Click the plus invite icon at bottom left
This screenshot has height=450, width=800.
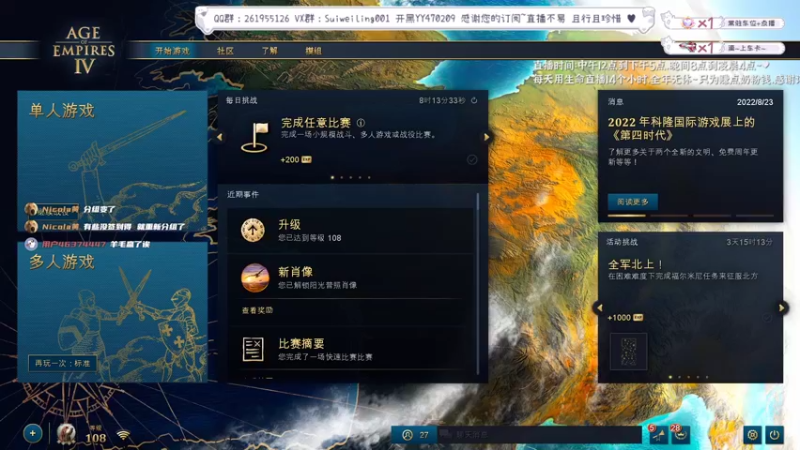click(33, 434)
